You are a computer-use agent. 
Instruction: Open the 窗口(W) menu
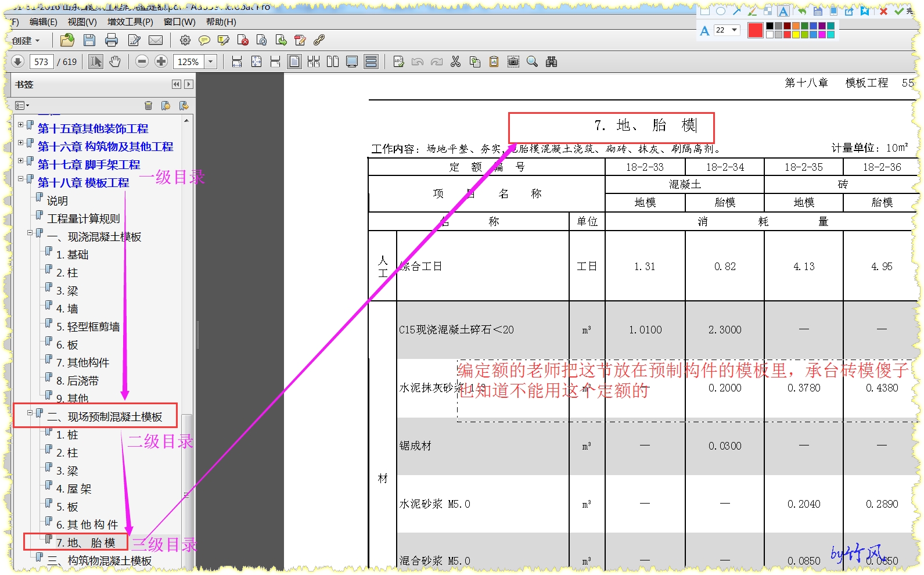click(x=179, y=22)
